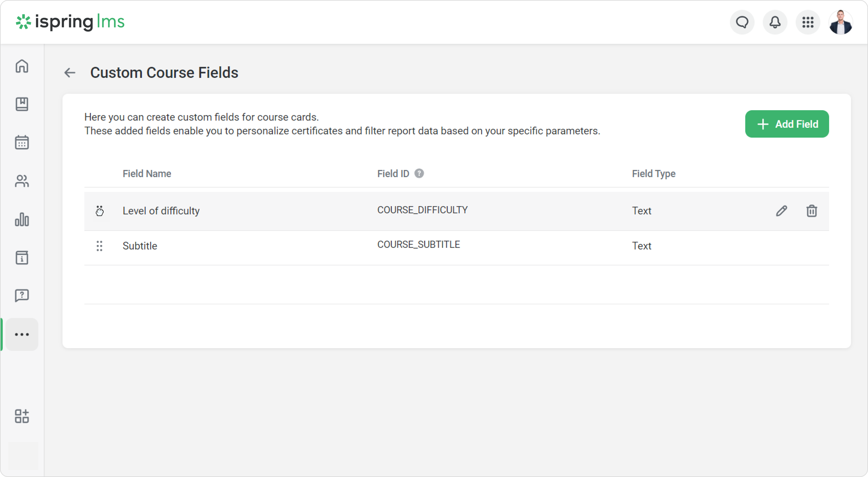Open the Home page from sidebar
The height and width of the screenshot is (477, 868).
[x=22, y=66]
